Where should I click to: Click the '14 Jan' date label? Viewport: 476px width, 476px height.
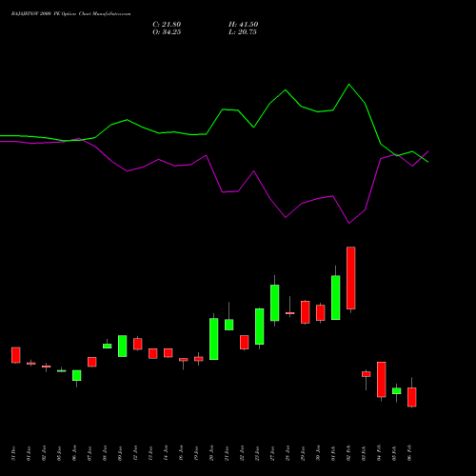[x=166, y=453]
